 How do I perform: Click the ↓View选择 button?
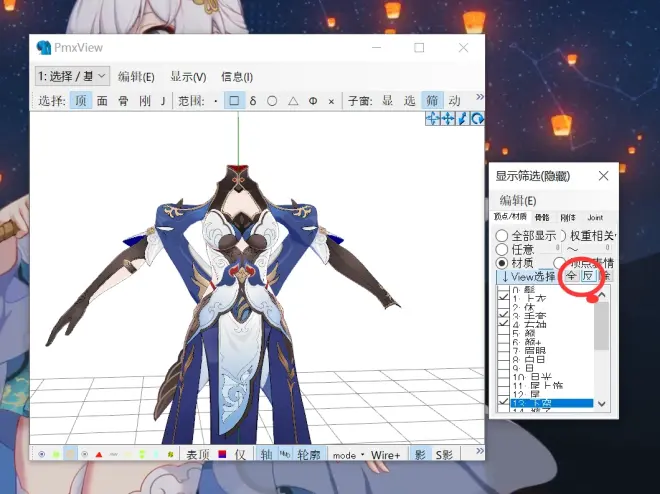(x=528, y=276)
